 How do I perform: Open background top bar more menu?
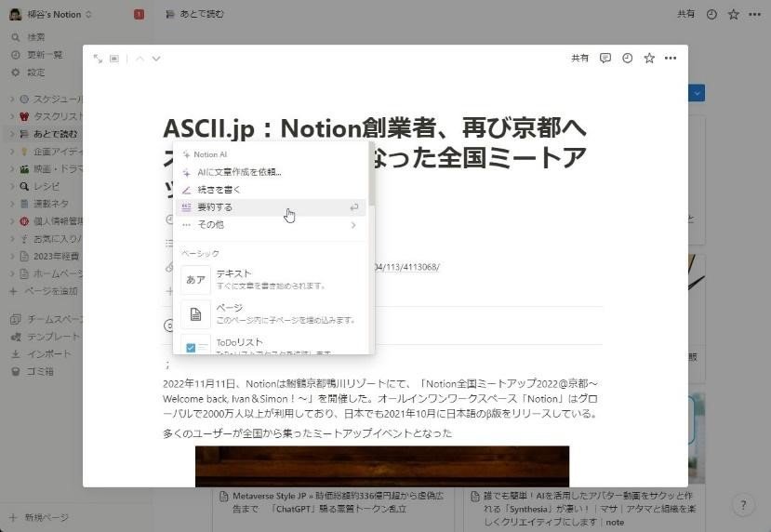[x=755, y=14]
